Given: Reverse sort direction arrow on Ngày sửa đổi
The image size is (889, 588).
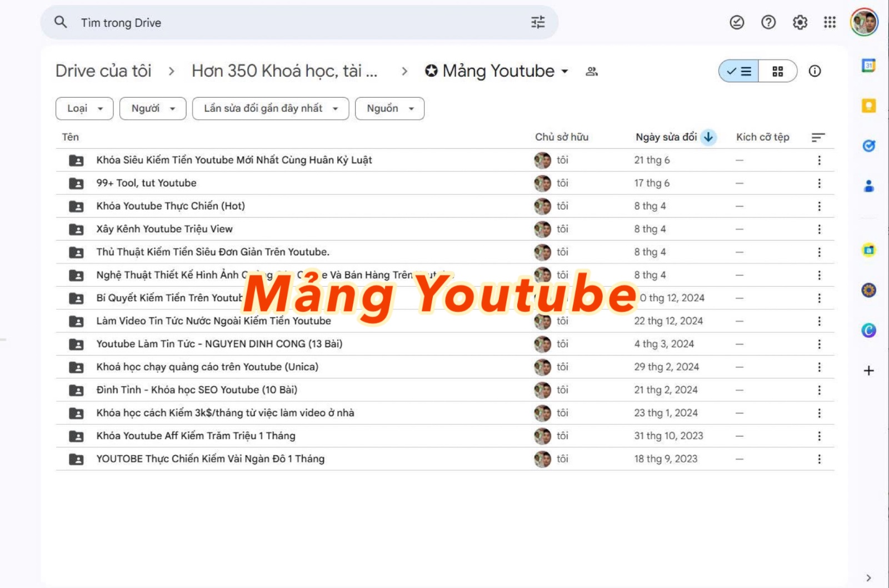Looking at the screenshot, I should [708, 137].
